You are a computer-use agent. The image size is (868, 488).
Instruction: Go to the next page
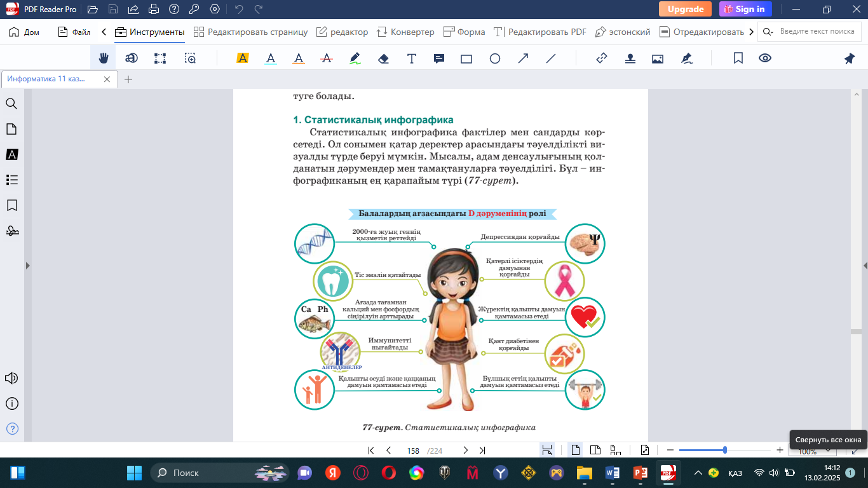click(465, 451)
